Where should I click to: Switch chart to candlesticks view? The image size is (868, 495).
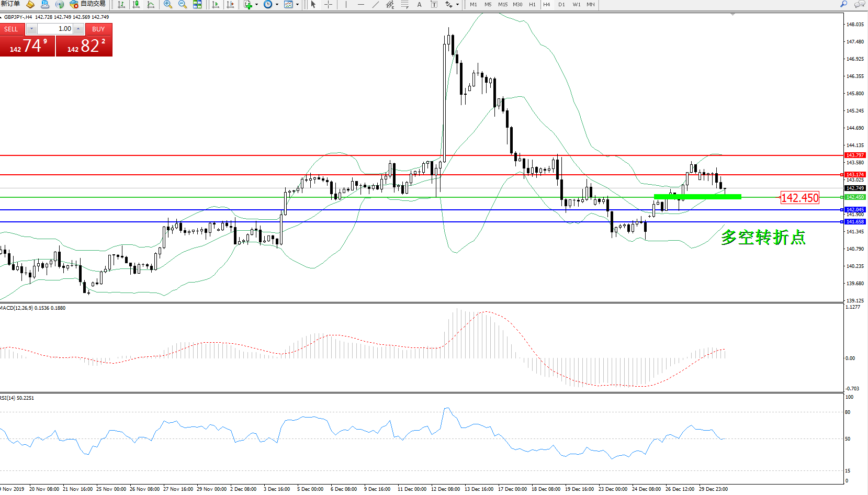[x=136, y=5]
